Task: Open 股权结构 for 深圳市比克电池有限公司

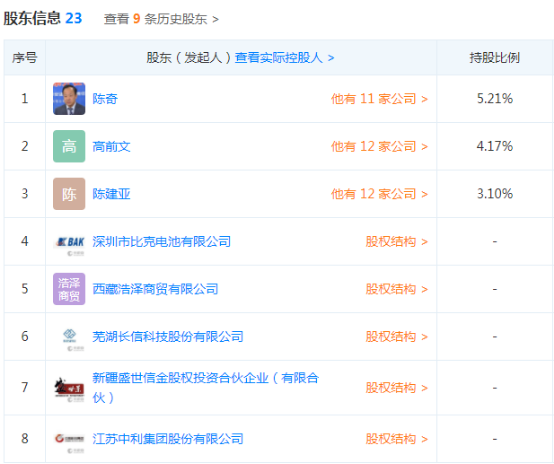Action: coord(397,242)
